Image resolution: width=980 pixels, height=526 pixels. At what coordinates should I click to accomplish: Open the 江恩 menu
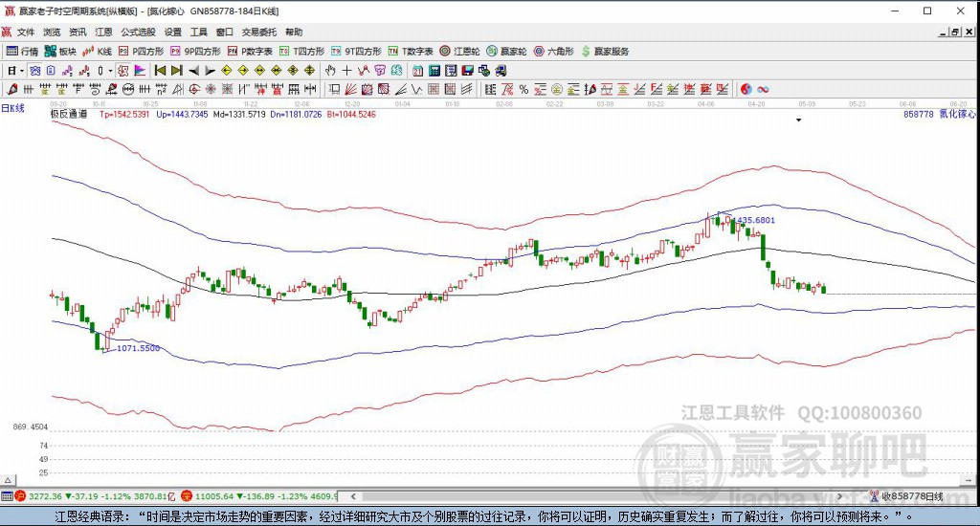coord(103,32)
